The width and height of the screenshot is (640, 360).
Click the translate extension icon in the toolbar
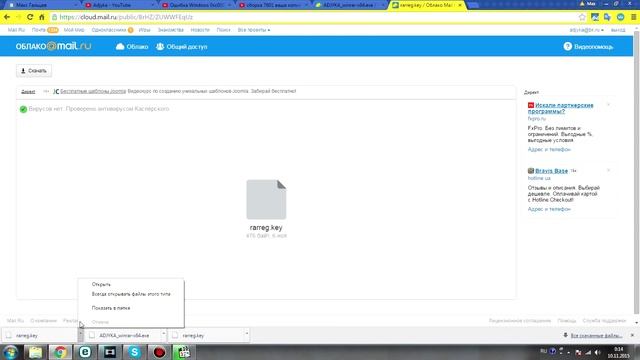coord(607,17)
